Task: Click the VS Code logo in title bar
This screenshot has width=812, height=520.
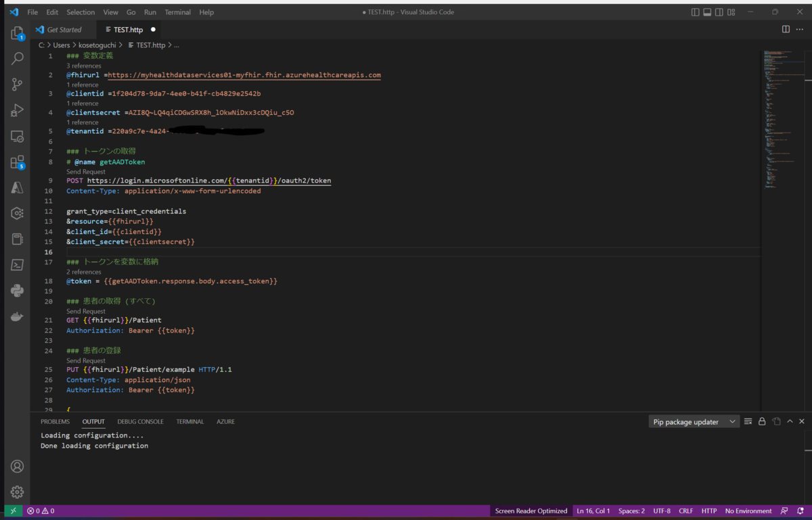Action: (14, 12)
